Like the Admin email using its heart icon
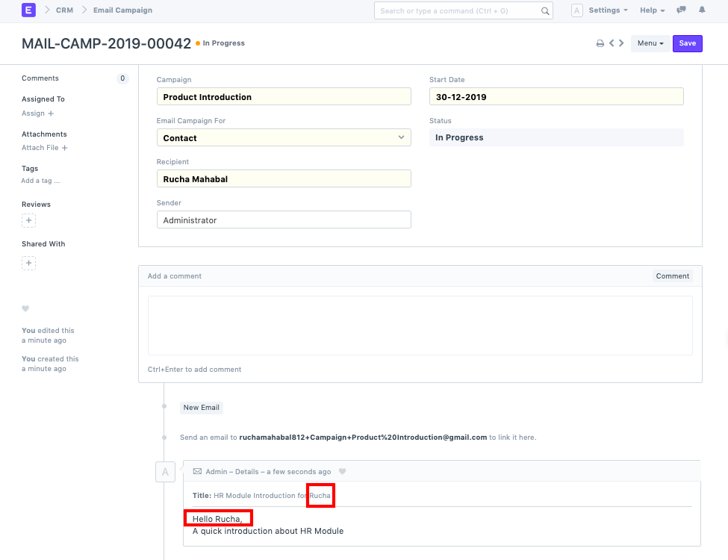Image resolution: width=728 pixels, height=560 pixels. (341, 471)
